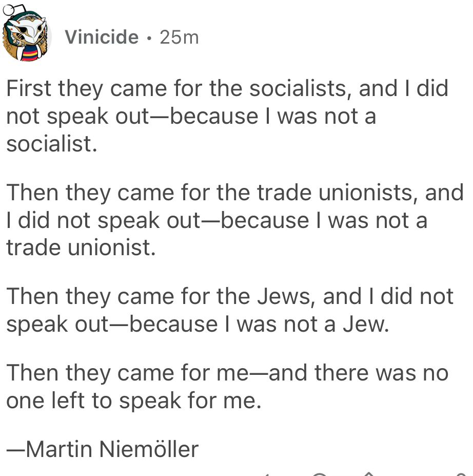Tap the rightmost comment action icon
This screenshot has width=473, height=476.
461,474
